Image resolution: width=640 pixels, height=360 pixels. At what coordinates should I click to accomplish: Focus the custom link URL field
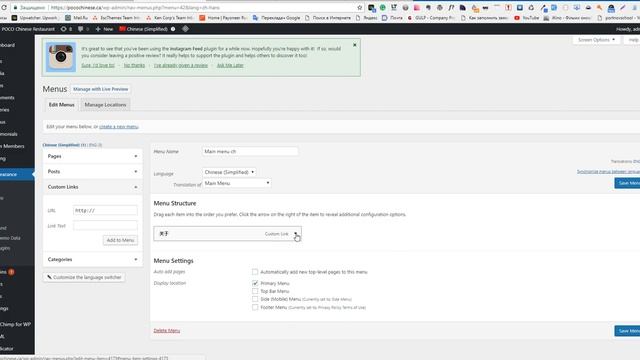click(105, 211)
